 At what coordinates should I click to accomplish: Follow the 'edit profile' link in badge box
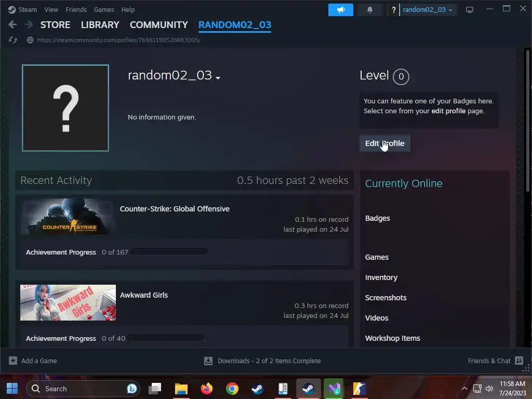point(448,111)
